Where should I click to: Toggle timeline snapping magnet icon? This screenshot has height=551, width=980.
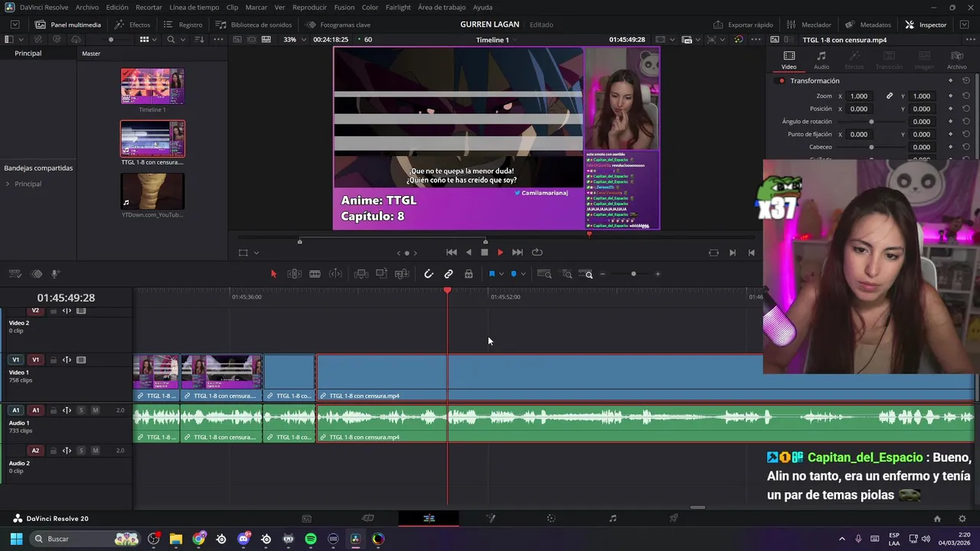click(429, 274)
